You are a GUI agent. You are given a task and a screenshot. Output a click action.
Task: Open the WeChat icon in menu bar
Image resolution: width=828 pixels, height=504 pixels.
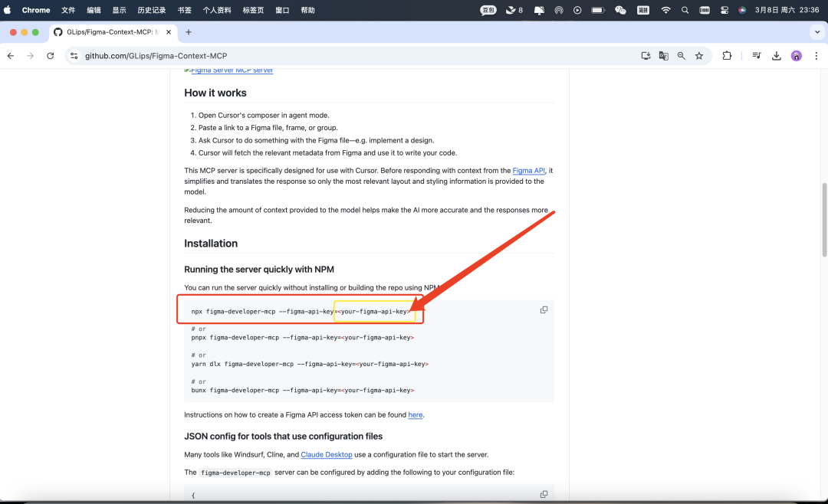click(620, 10)
